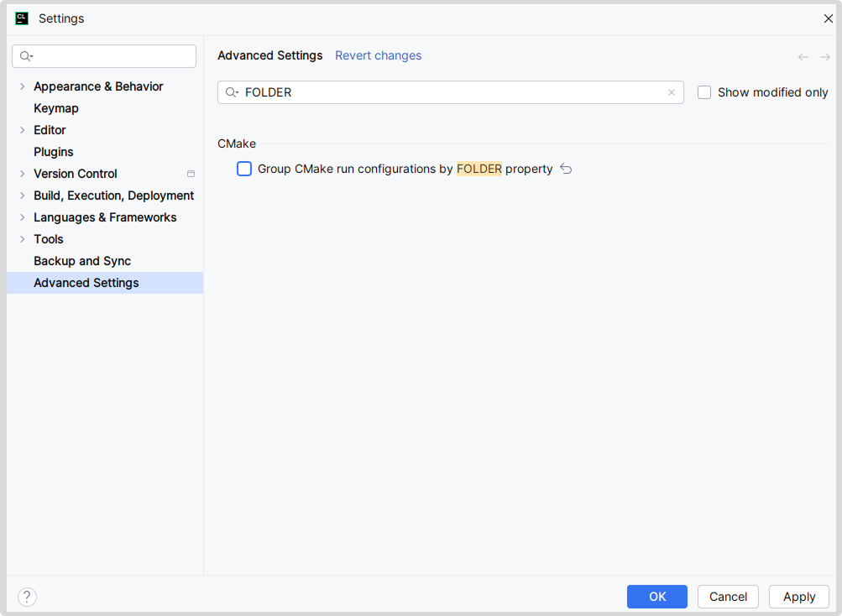Enable Group CMake run configurations by FOLDER checkbox
Viewport: 842px width, 616px height.
(x=244, y=169)
